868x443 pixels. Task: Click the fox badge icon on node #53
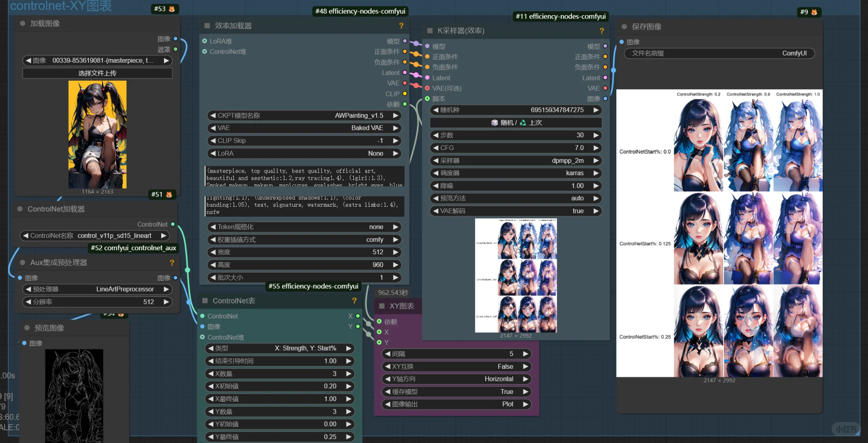click(x=172, y=9)
